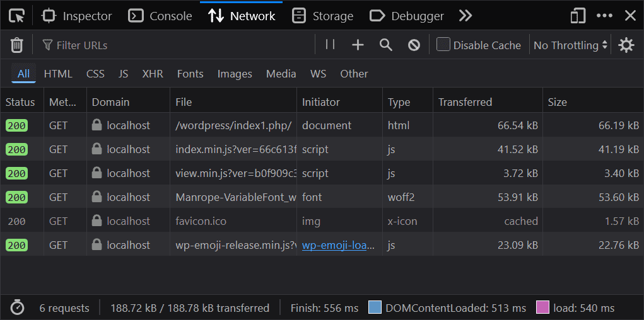Open network settings gear menu
This screenshot has width=644, height=320.
point(626,45)
